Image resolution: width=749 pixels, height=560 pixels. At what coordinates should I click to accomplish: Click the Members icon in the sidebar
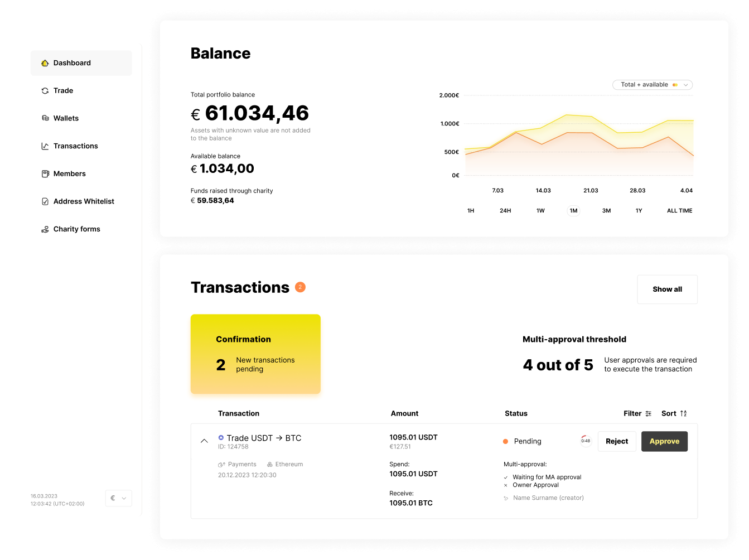tap(45, 173)
